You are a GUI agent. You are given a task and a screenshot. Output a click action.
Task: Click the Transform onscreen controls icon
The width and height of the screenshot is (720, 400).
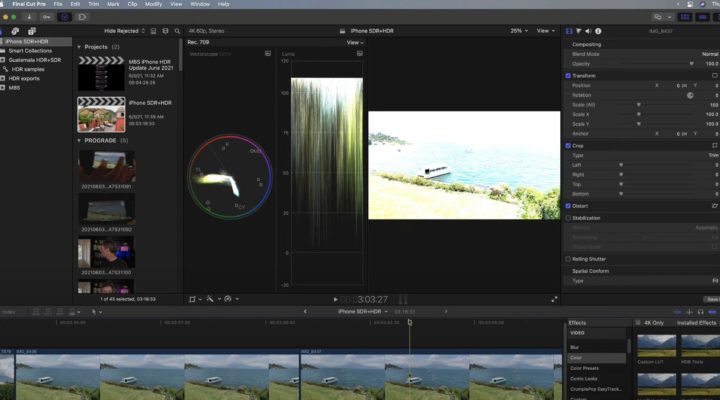pyautogui.click(x=715, y=75)
